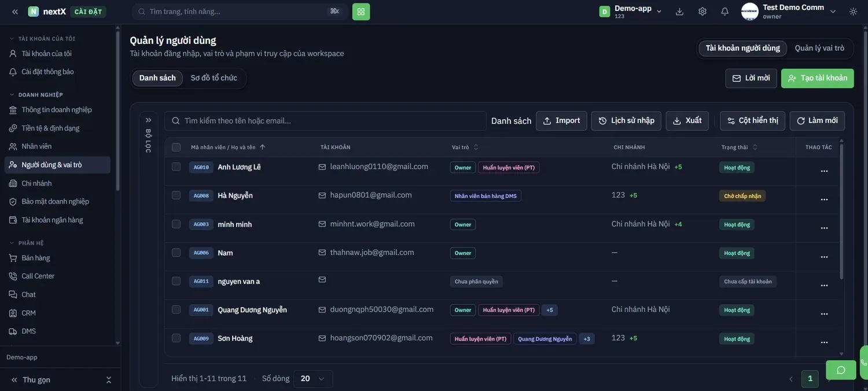Tick the nguyen van a row checkbox

[176, 281]
